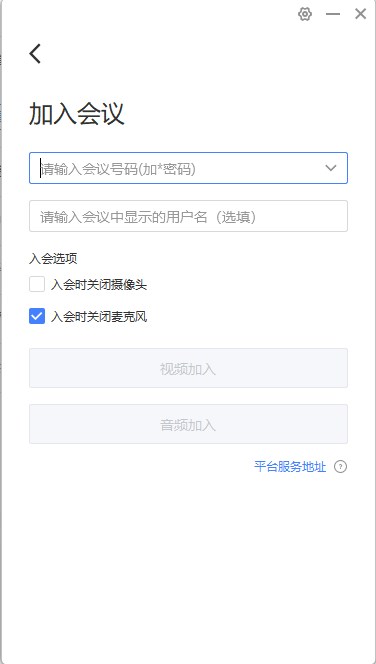Join audio-only using 音频加入
This screenshot has width=376, height=664.
click(x=188, y=424)
